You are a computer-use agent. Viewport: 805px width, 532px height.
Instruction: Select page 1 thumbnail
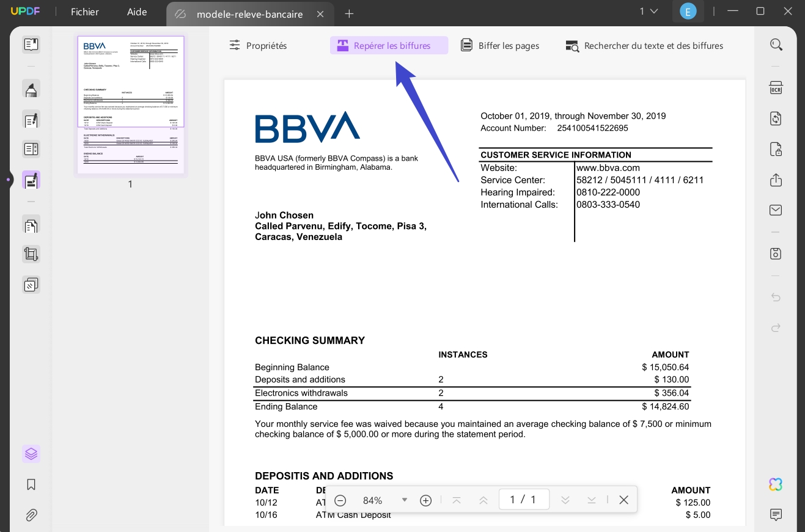[x=130, y=105]
